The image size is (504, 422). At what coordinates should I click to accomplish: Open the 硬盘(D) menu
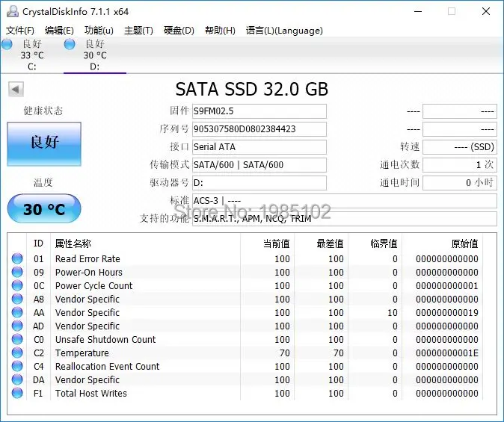click(179, 31)
